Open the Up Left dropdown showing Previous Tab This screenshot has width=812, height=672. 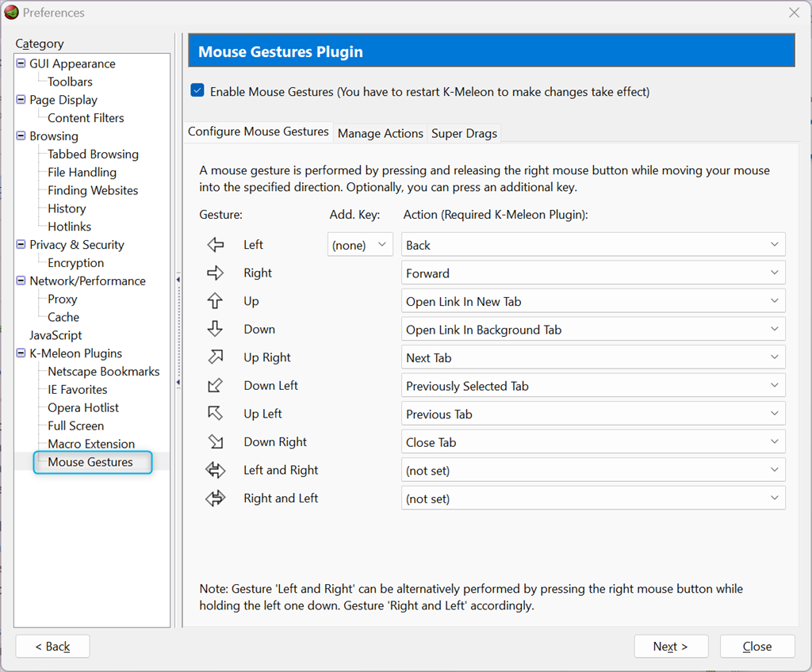click(x=593, y=414)
